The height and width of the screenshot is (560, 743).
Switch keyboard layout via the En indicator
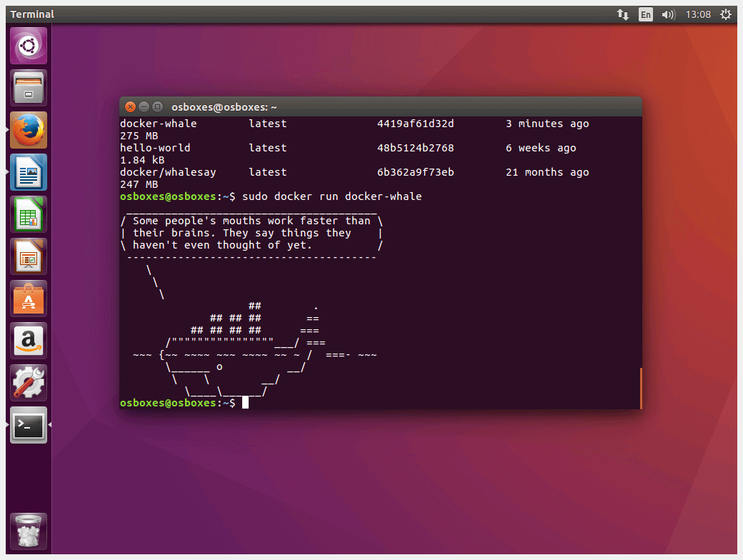click(646, 14)
